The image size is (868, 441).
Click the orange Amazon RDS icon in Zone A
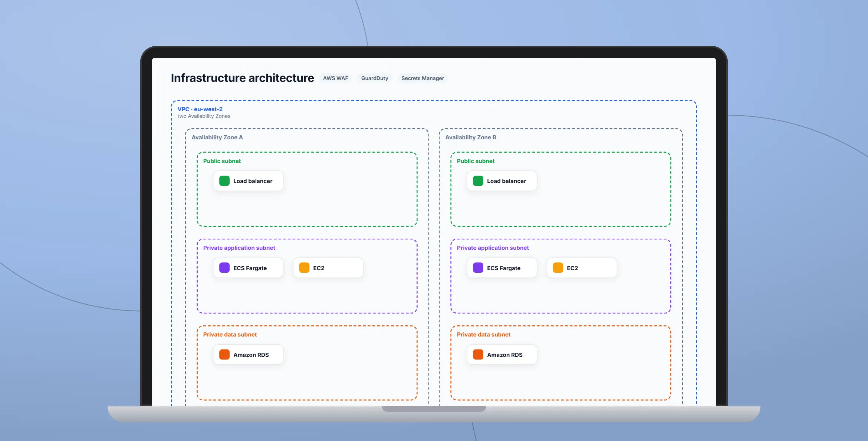[x=224, y=354]
